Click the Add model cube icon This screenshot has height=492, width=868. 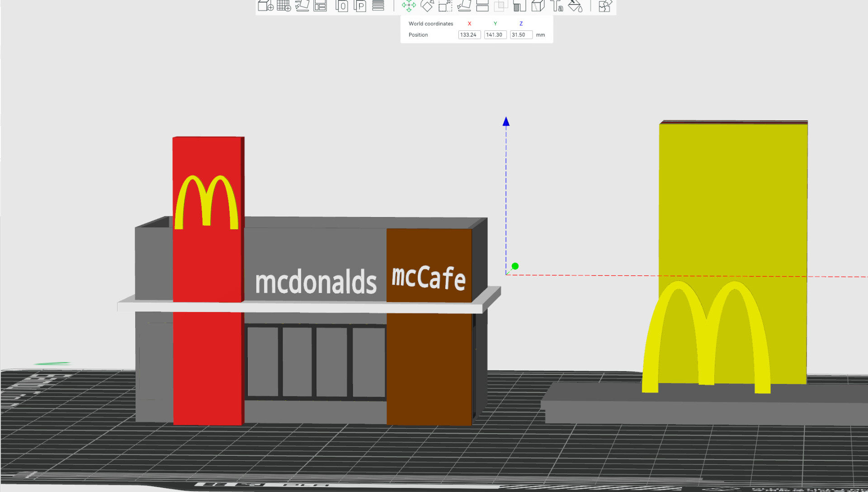[x=266, y=5]
